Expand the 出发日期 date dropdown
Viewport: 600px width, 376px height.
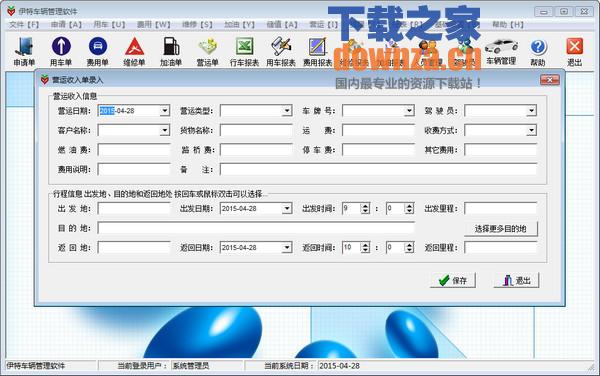(287, 208)
